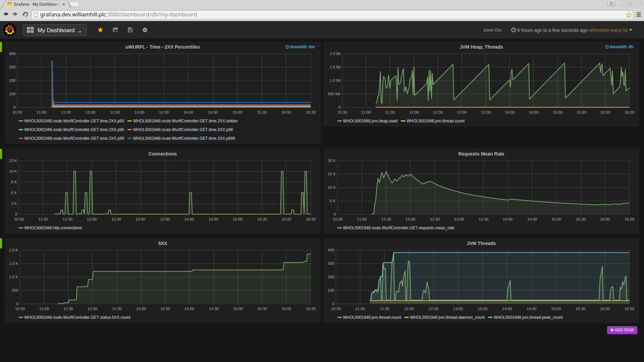Reload the page in browser
This screenshot has height=362, width=644.
pos(25,14)
